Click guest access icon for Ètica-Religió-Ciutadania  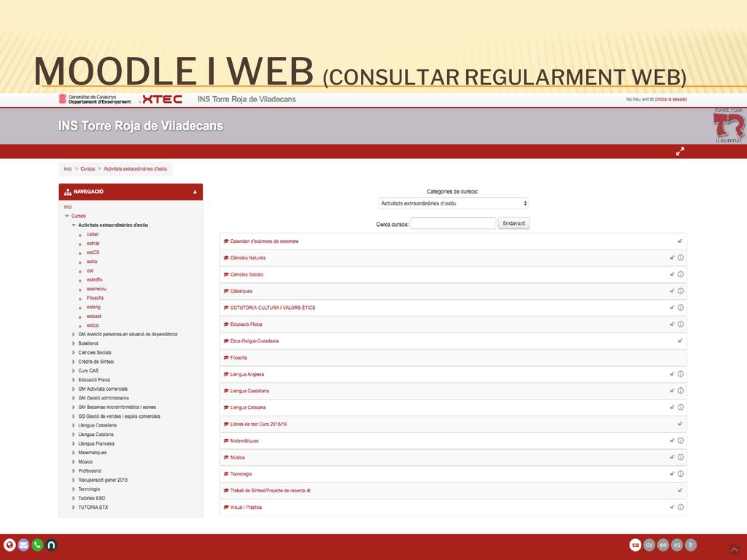pos(681,341)
